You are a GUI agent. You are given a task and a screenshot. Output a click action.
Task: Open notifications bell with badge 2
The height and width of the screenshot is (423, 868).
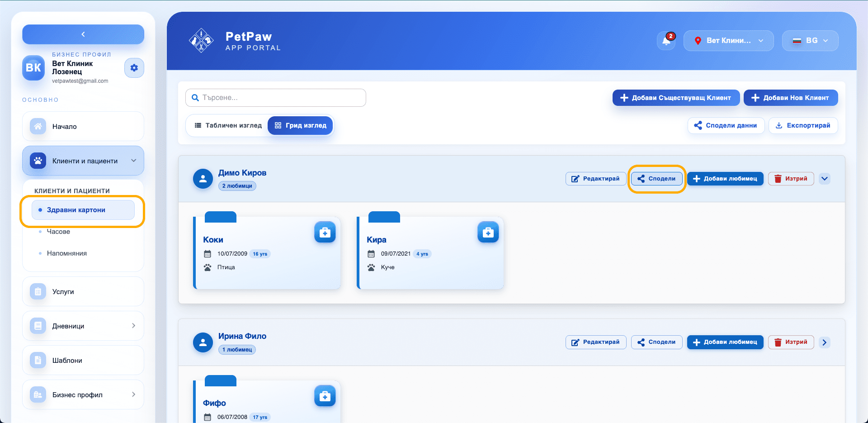click(666, 41)
